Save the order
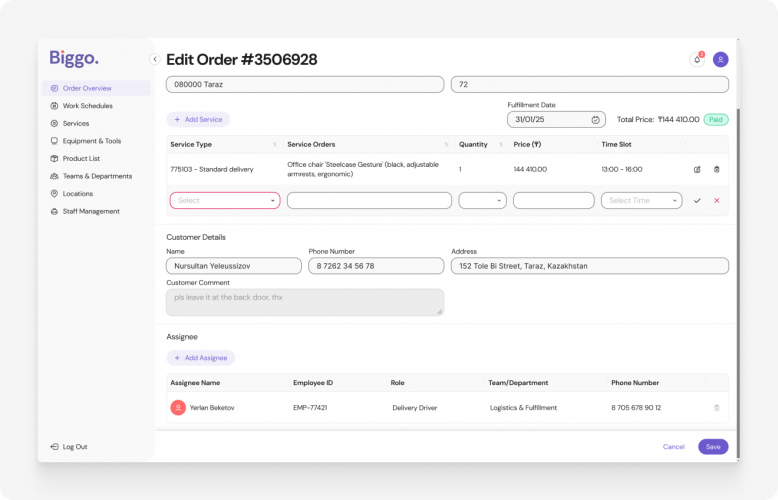The width and height of the screenshot is (778, 500). 713,447
